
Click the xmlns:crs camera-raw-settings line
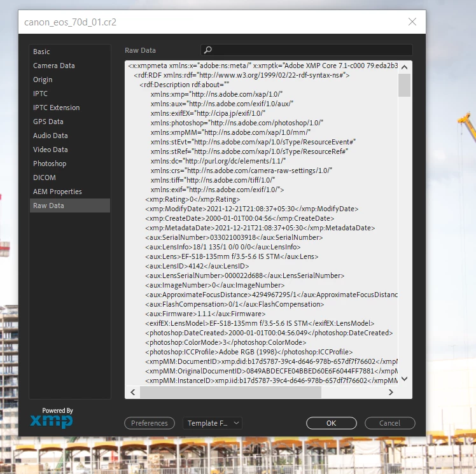(x=241, y=171)
